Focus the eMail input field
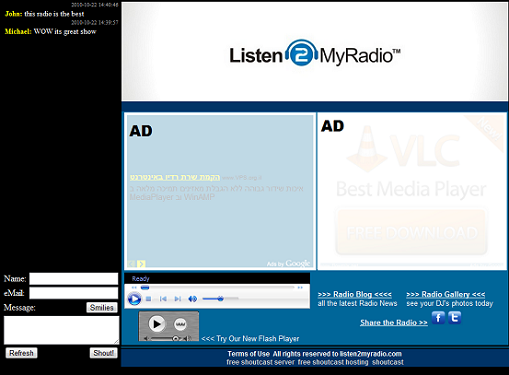 (x=74, y=293)
